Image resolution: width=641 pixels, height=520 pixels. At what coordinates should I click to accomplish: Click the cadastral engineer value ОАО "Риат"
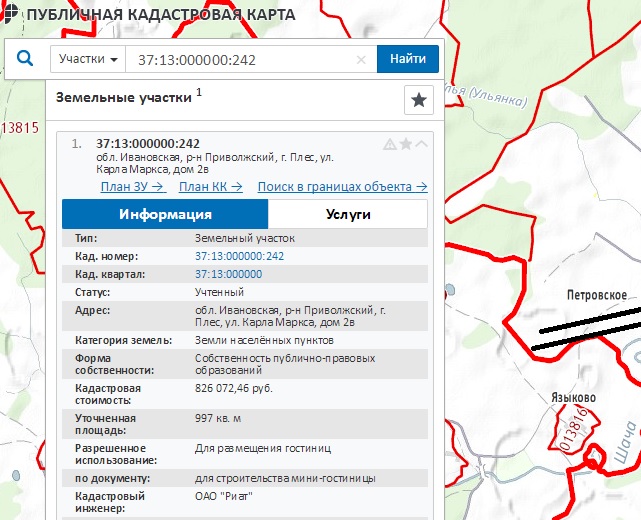[224, 496]
